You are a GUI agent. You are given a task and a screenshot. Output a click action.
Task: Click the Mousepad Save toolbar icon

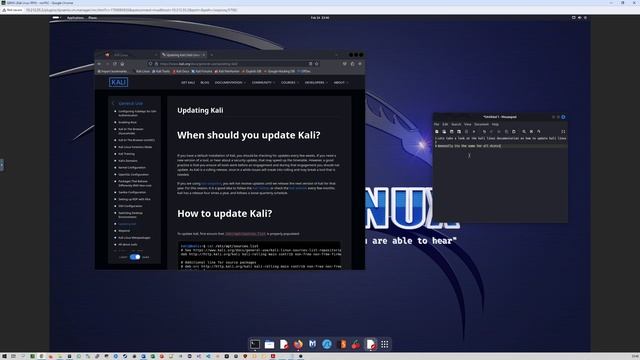451,131
